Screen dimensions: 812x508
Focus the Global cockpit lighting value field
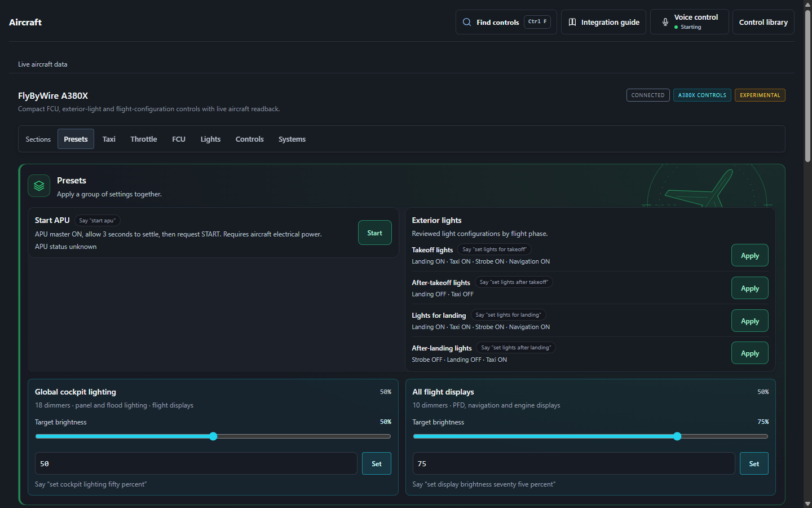click(x=196, y=463)
